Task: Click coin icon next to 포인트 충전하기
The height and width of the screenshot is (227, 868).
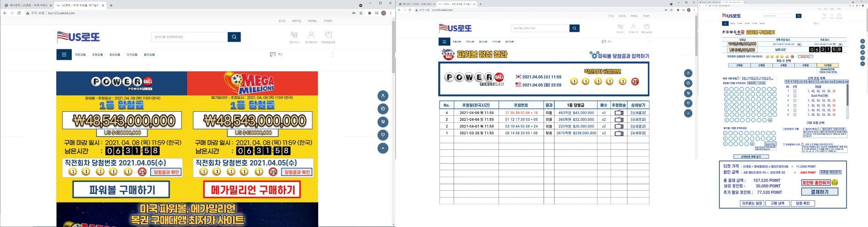Action: [x=834, y=183]
